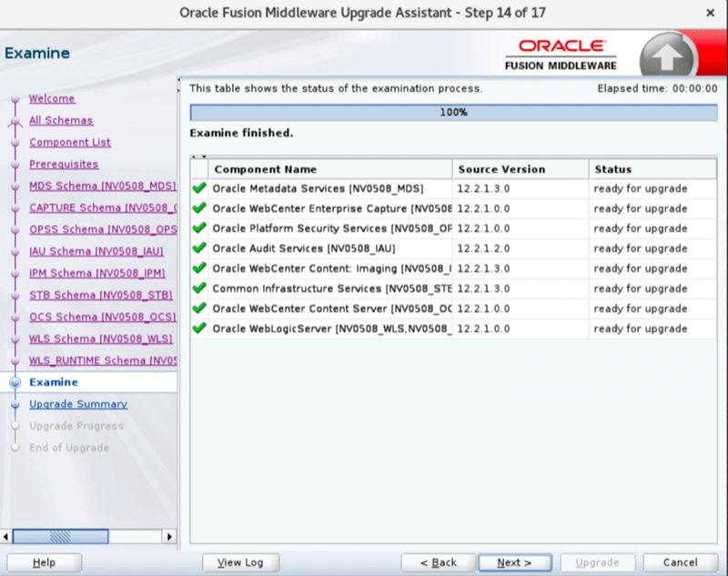This screenshot has width=728, height=576.
Task: Open View Log button
Action: pyautogui.click(x=240, y=562)
